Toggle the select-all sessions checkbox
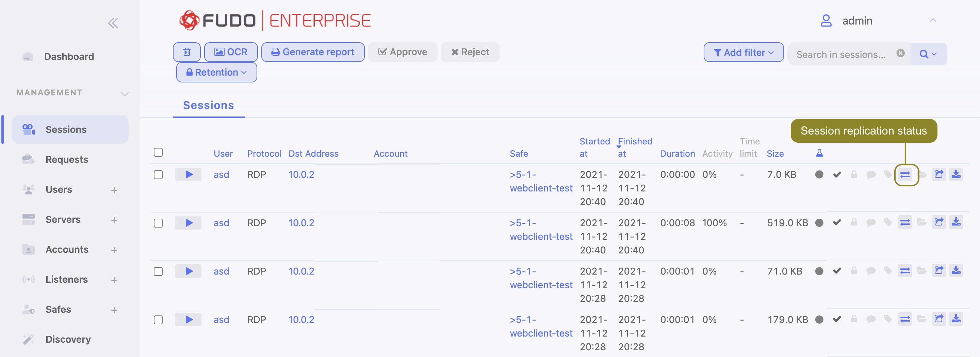Image resolution: width=980 pixels, height=357 pixels. click(158, 152)
